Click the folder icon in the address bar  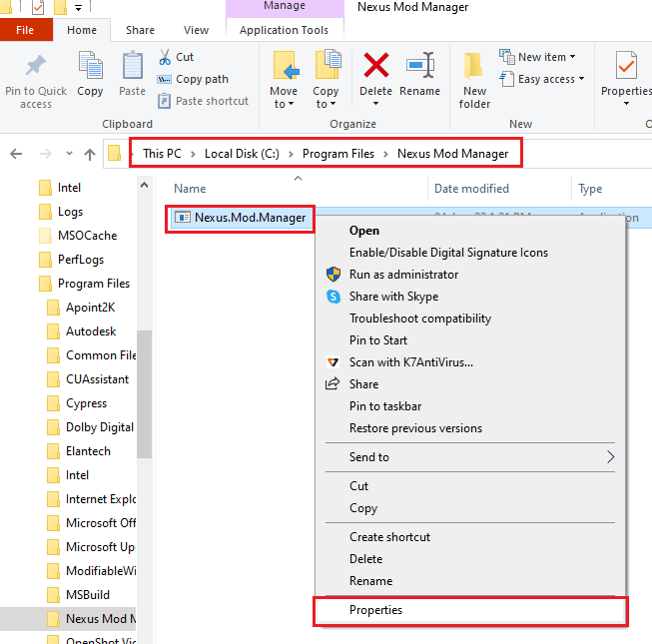[x=115, y=154]
